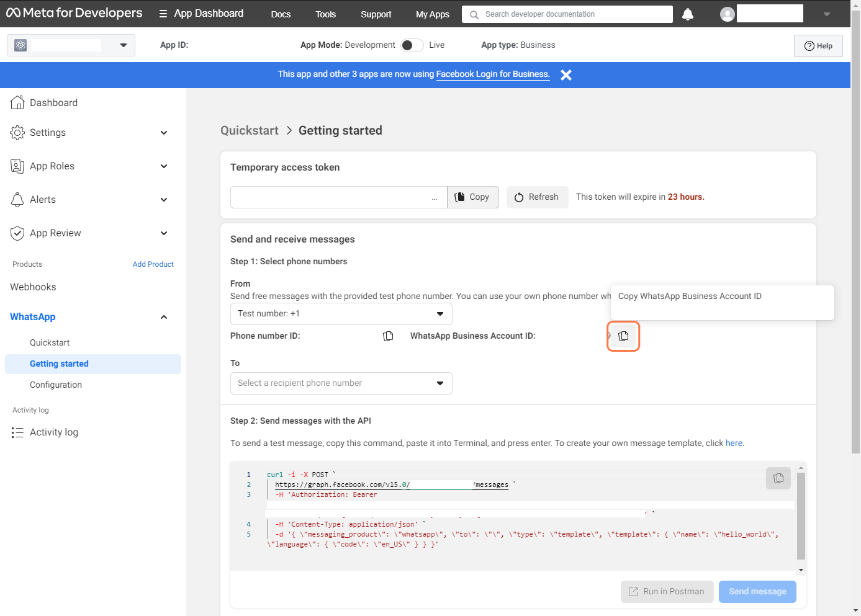Open the user profile avatar
This screenshot has height=616, width=861.
click(x=728, y=14)
